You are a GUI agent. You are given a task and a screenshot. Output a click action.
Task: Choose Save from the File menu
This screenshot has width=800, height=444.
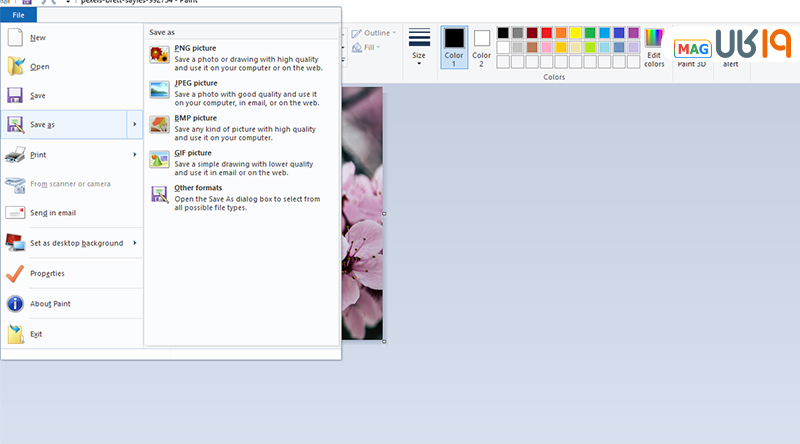pos(72,95)
